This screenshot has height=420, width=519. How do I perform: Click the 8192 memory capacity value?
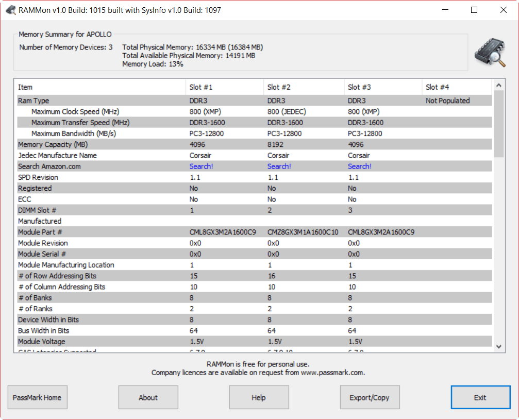click(275, 144)
